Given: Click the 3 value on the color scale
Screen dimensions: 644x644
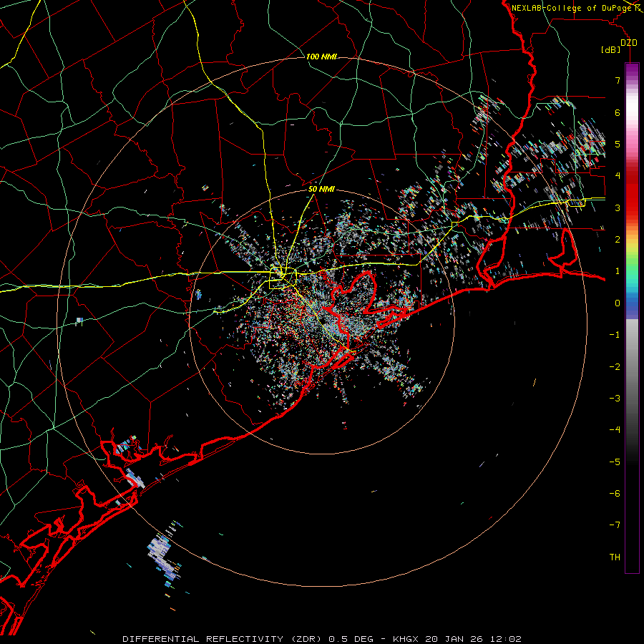Looking at the screenshot, I should 618,208.
